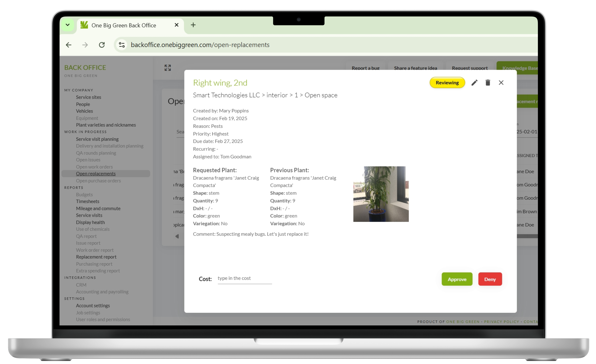The image size is (596, 364).
Task: Open Service sites in the sidebar
Action: (x=88, y=97)
